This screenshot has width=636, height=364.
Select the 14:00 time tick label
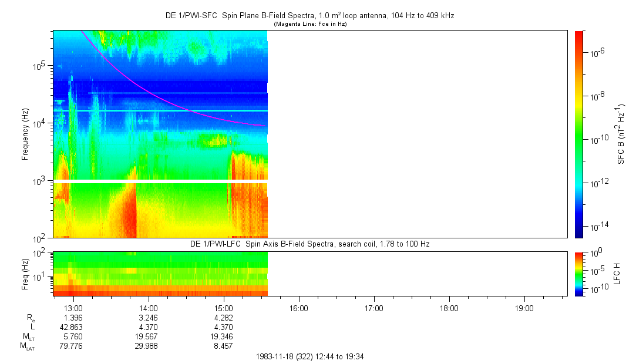point(148,308)
